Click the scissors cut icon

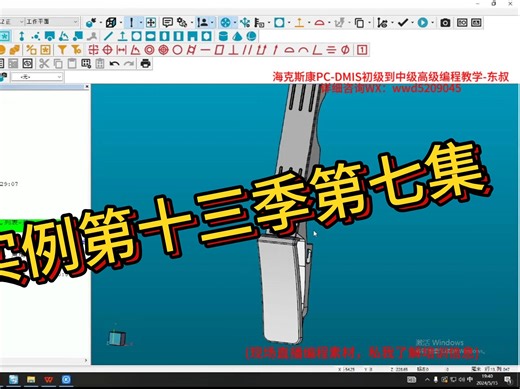point(44,63)
